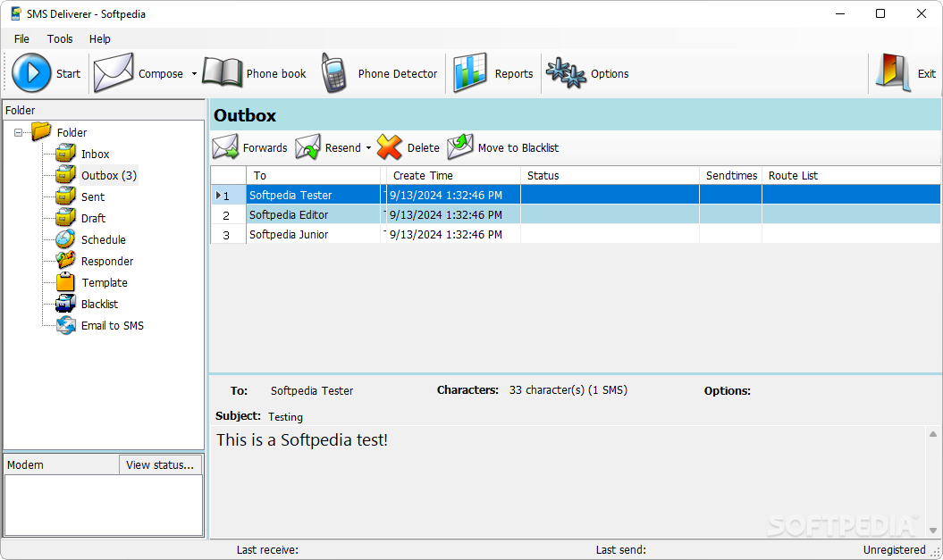Collapse the root Folder tree node

(19, 132)
